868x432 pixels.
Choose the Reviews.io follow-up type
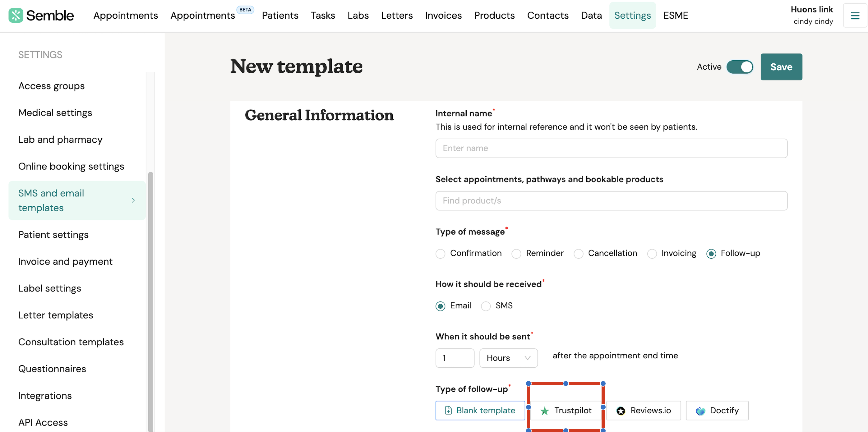point(644,411)
